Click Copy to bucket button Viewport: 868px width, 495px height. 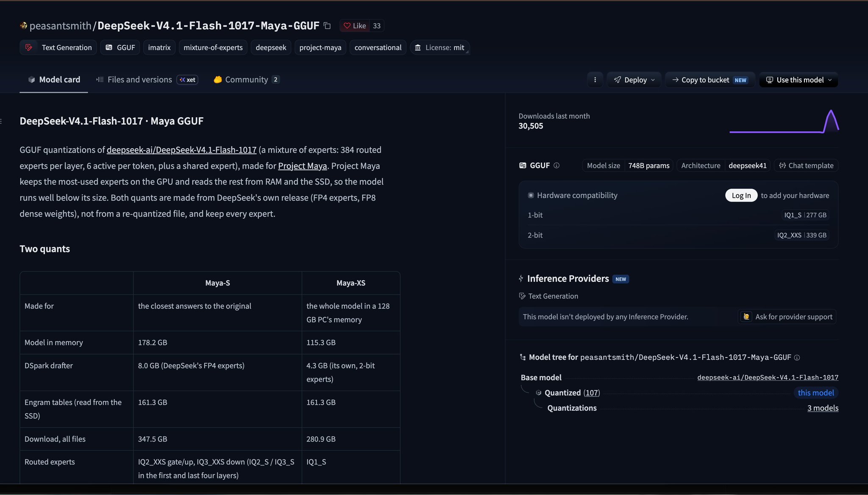click(x=710, y=80)
